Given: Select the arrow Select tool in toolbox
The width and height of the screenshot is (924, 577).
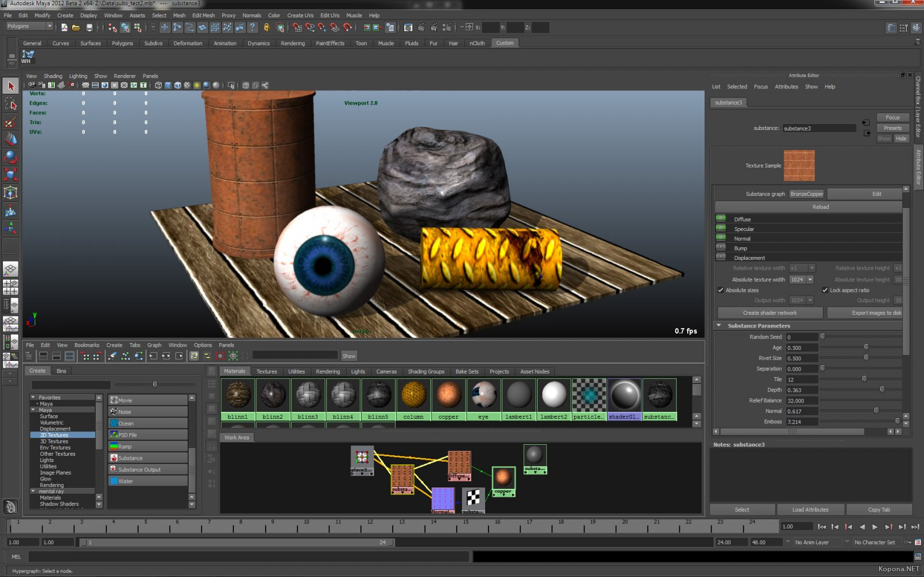Looking at the screenshot, I should pyautogui.click(x=10, y=86).
